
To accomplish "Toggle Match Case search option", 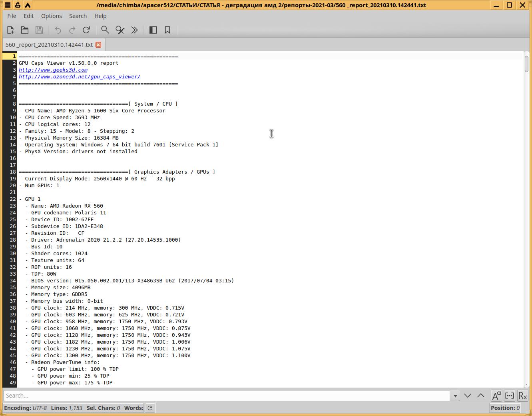I will coord(496,396).
